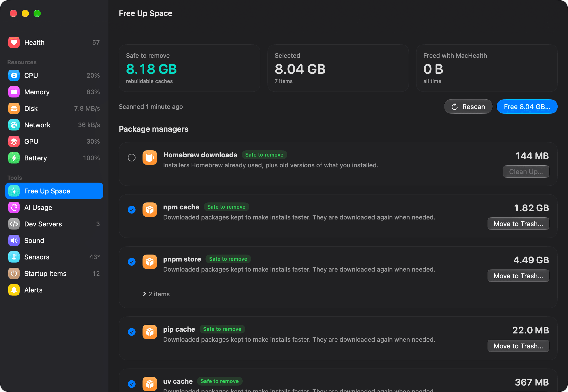Viewport: 568px width, 392px height.
Task: Move pnpm store to Trash
Action: (x=518, y=276)
